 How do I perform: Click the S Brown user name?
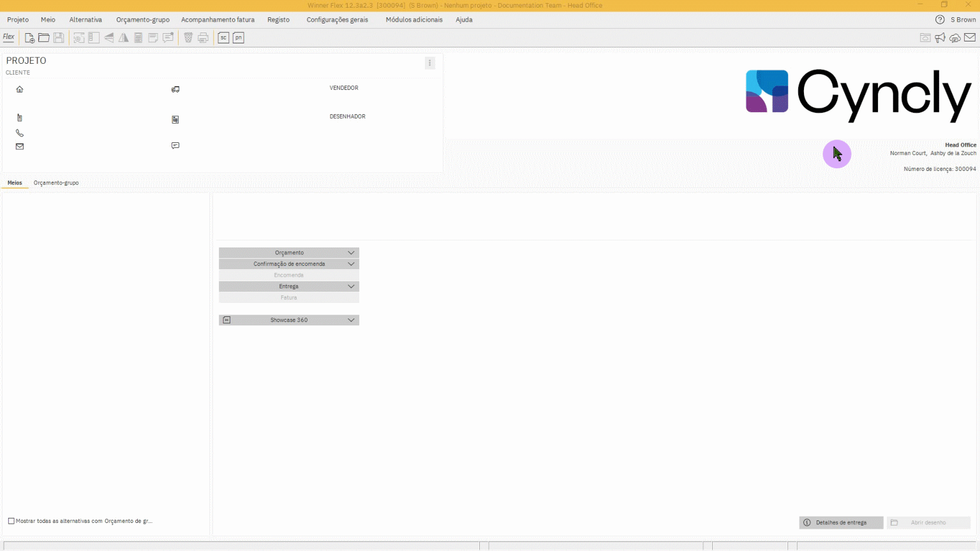click(x=963, y=20)
